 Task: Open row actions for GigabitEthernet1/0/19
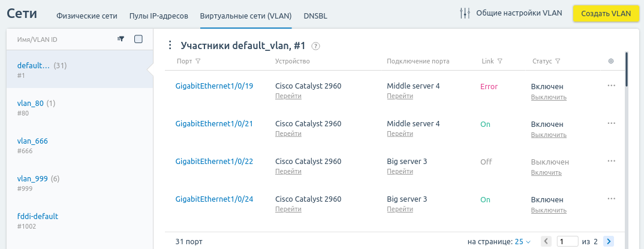pos(611,86)
